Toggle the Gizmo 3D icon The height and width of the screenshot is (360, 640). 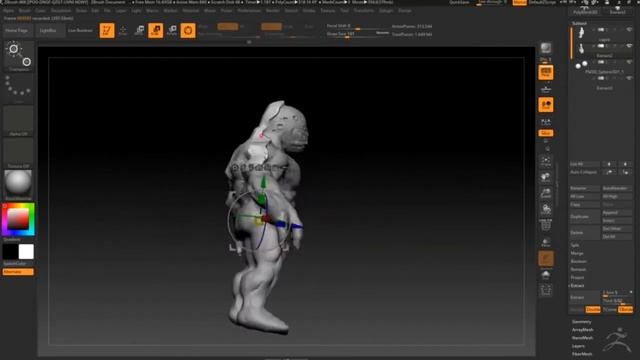pos(188,31)
